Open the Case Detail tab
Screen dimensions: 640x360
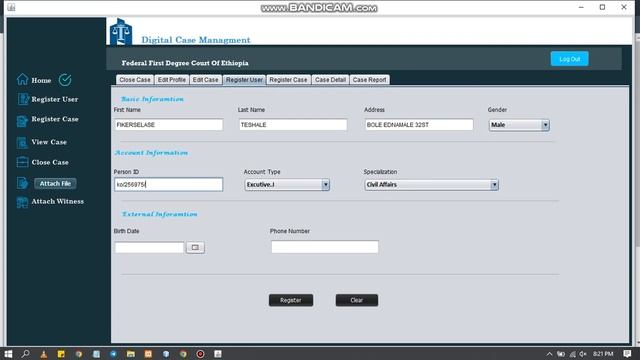330,80
